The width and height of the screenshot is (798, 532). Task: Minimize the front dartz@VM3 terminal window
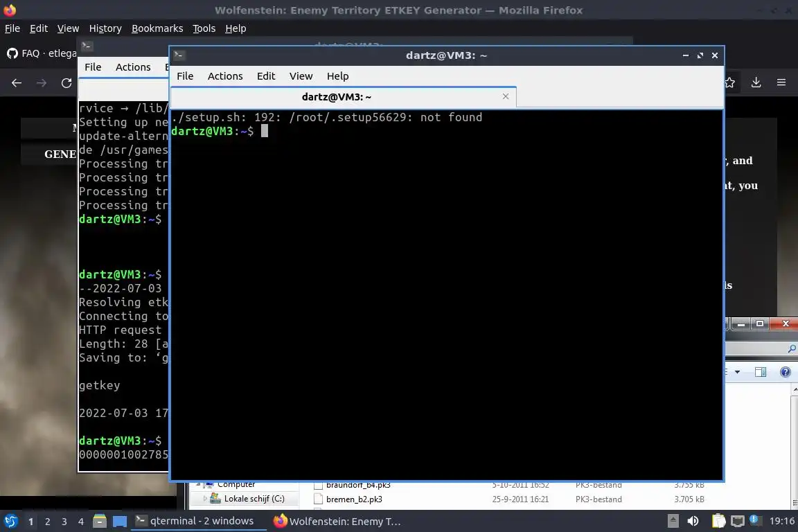pyautogui.click(x=686, y=55)
